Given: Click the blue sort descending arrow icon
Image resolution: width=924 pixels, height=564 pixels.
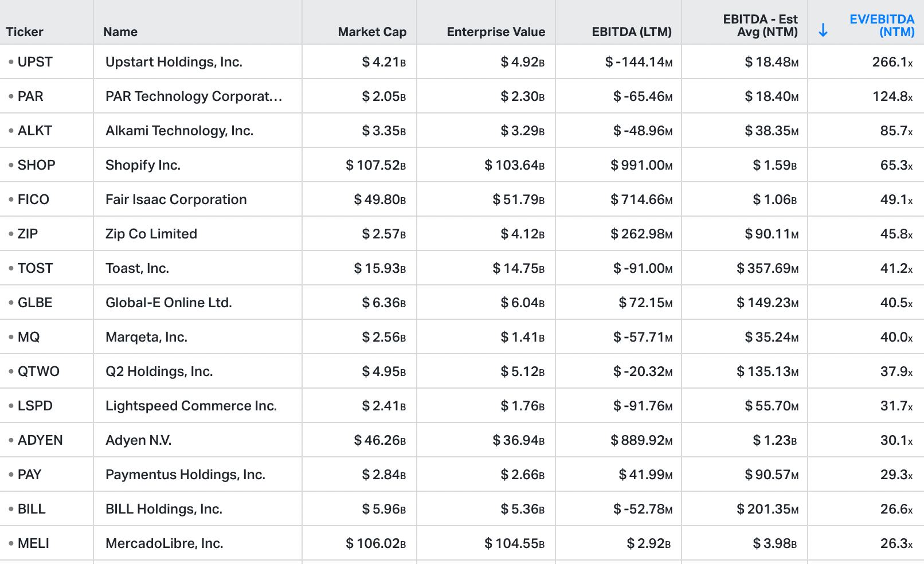Looking at the screenshot, I should pos(823,30).
